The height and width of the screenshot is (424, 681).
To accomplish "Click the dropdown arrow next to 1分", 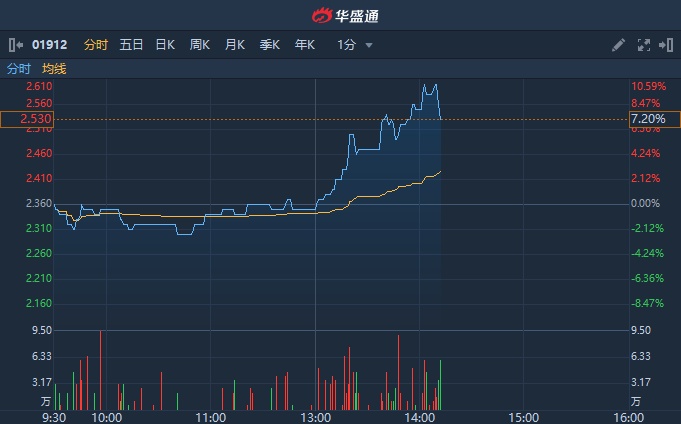I will pos(369,45).
